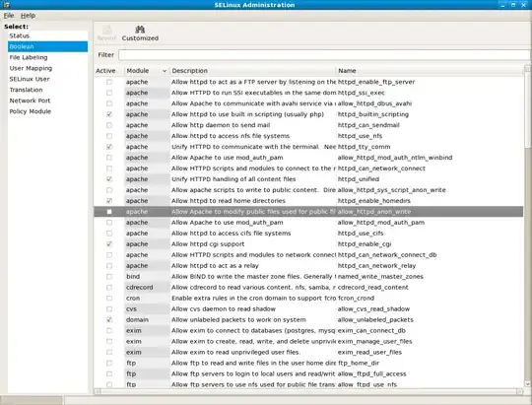This screenshot has height=405, width=532.
Task: Open the Policy Module section
Action: coord(31,111)
